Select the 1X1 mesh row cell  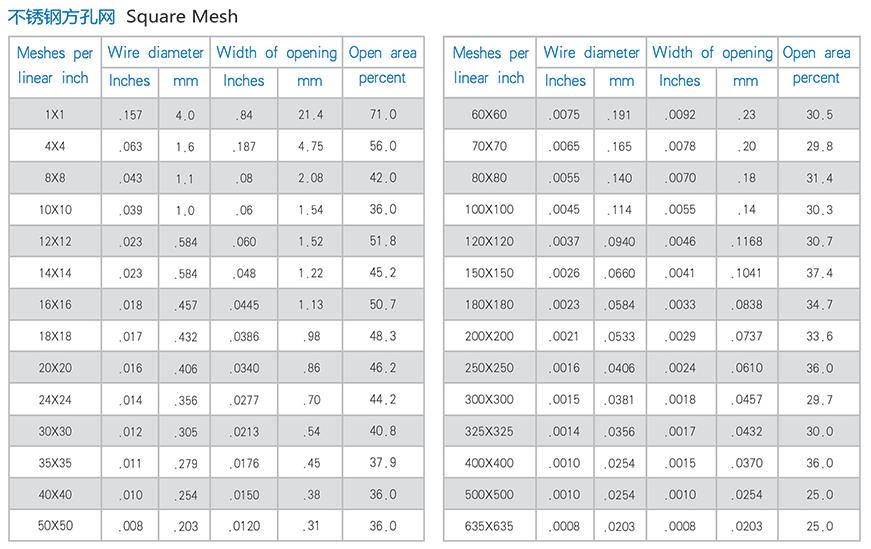coord(55,114)
